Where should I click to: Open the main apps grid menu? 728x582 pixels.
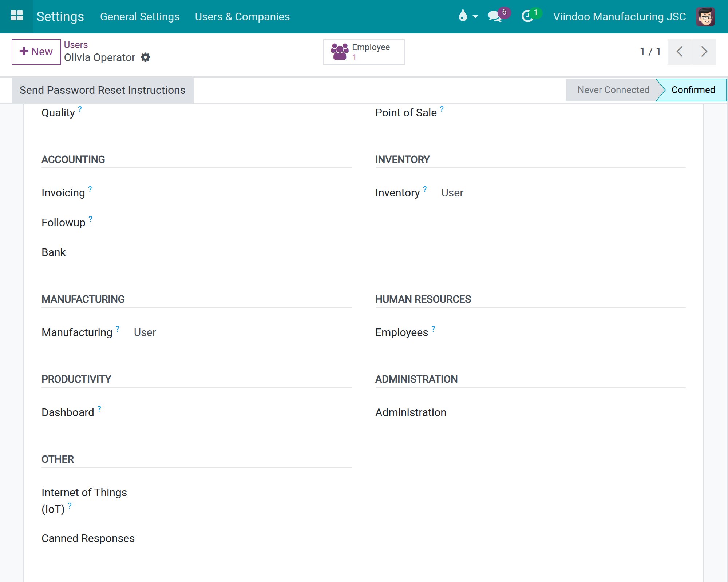tap(17, 16)
